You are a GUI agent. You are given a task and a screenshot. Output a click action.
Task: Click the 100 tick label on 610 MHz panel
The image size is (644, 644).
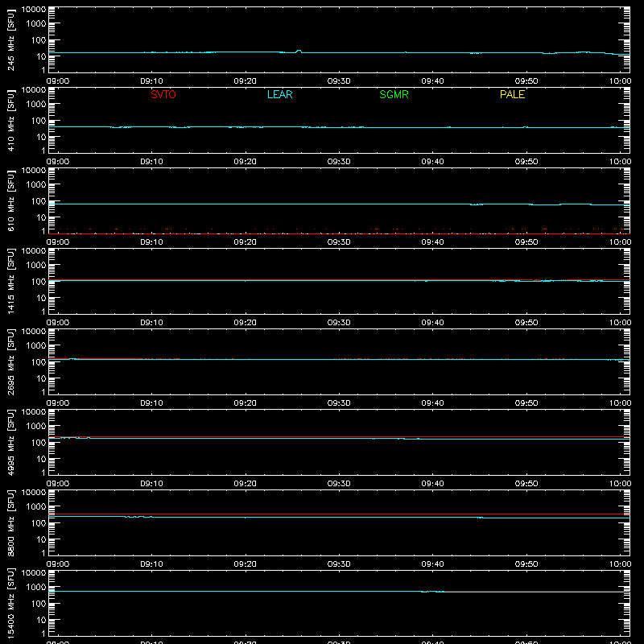coord(39,201)
